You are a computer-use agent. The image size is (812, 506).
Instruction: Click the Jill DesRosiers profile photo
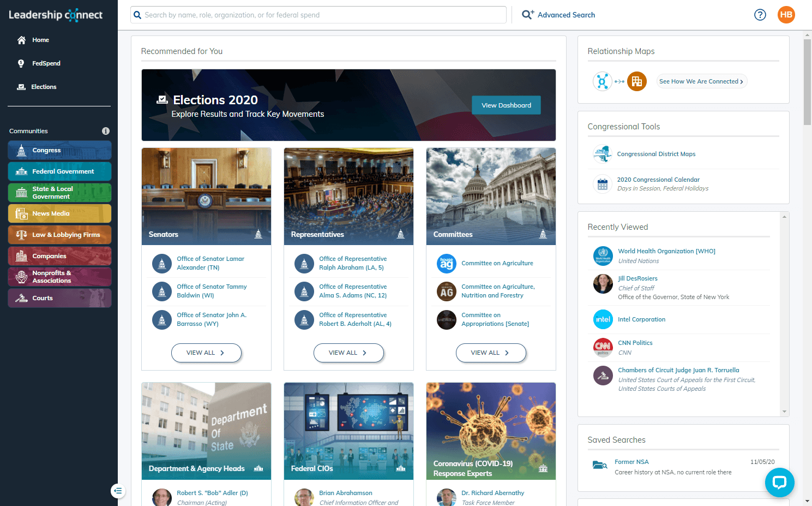coord(603,283)
